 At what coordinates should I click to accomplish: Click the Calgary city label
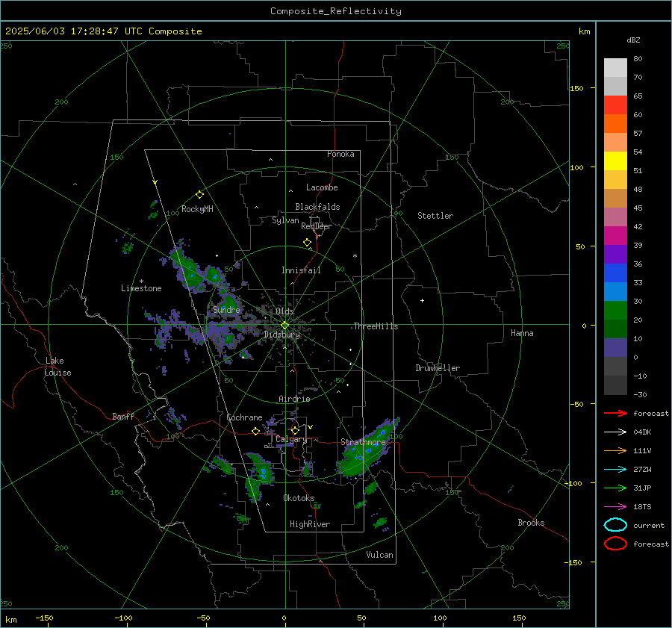pyautogui.click(x=291, y=439)
